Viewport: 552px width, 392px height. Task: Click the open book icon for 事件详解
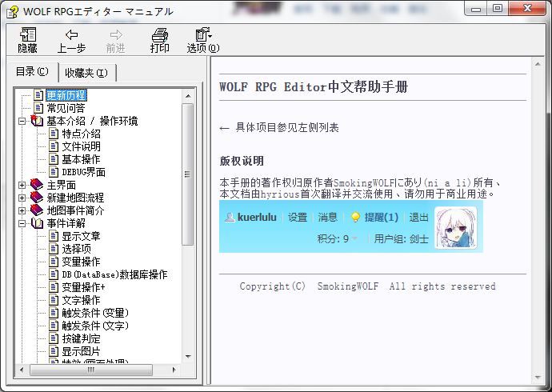coord(37,223)
